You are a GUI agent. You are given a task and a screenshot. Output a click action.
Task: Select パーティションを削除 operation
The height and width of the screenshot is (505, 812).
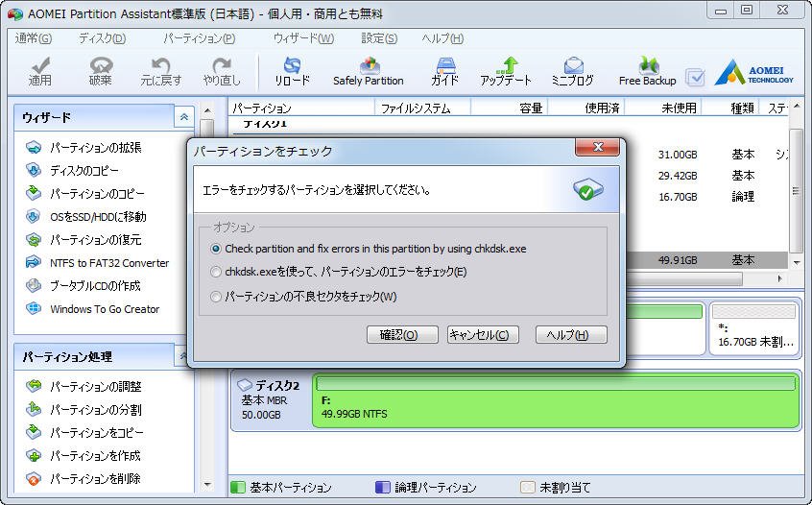click(x=83, y=478)
